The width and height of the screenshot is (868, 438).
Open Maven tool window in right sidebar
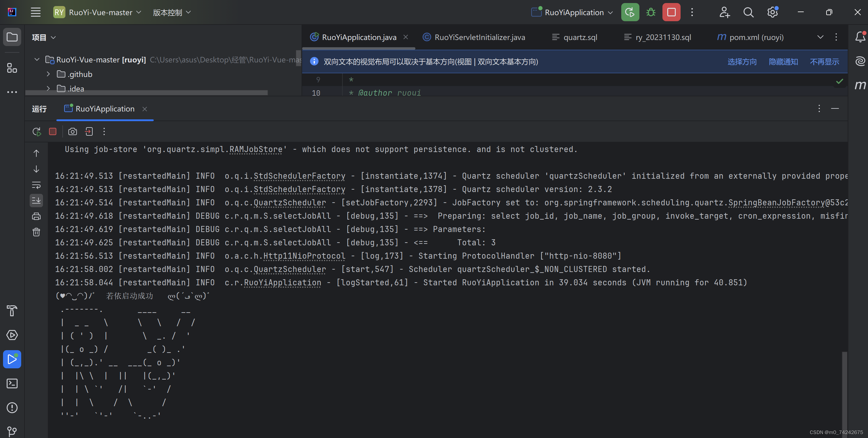(x=860, y=85)
